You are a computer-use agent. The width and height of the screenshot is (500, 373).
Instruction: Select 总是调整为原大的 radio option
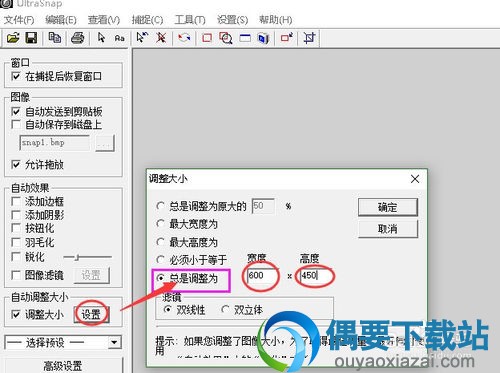click(160, 206)
